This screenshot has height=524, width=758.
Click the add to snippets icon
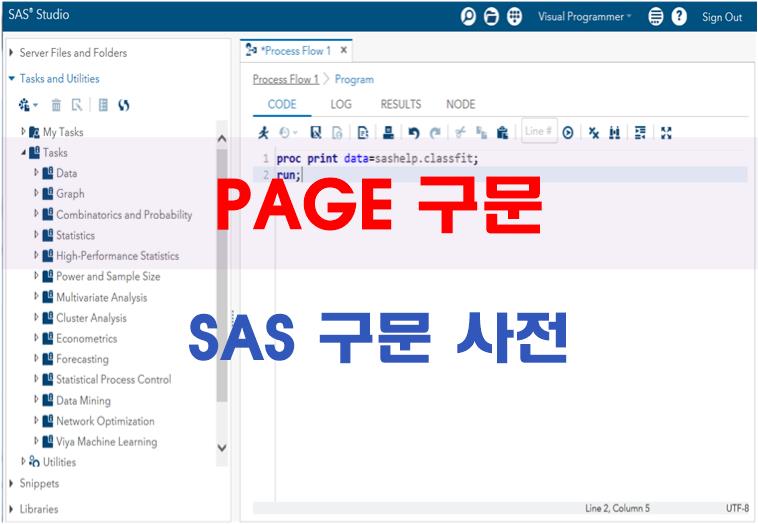pos(363,132)
